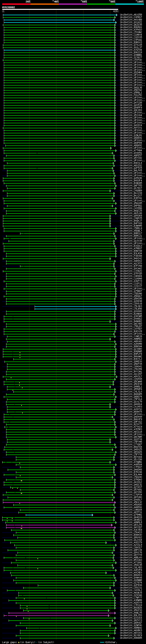Image resolution: width=146 pixels, height=644 pixels.
Task: Click the white query sequence bar
Action: click(60, 9)
